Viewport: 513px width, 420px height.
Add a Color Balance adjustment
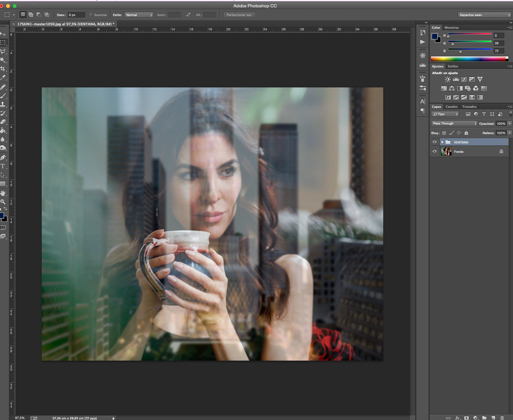(x=452, y=88)
